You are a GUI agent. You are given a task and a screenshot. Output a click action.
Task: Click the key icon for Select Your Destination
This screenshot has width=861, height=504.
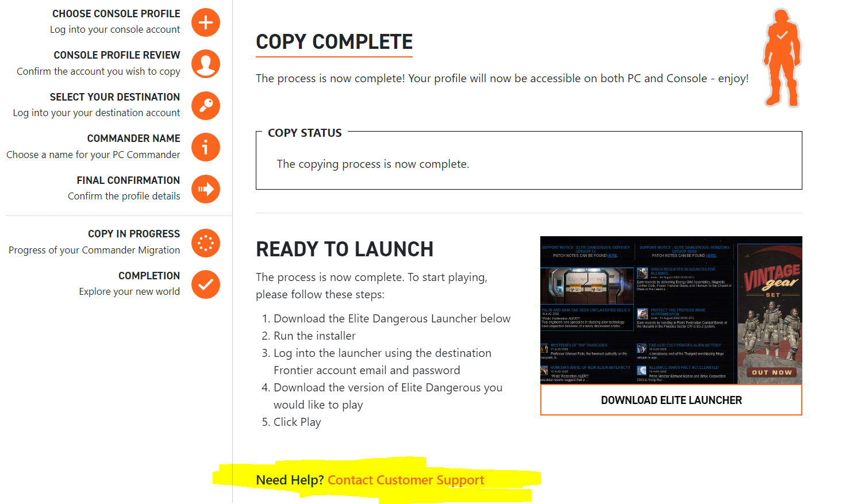tap(206, 106)
